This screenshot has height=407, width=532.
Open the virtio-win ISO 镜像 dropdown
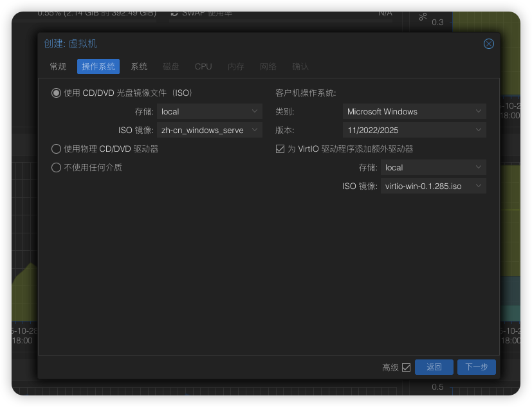(x=433, y=185)
